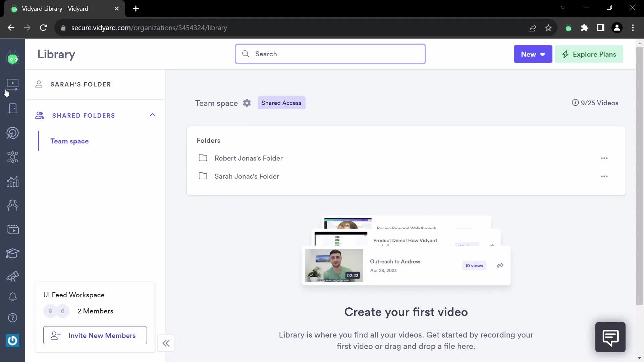This screenshot has height=362, width=644.
Task: Open more options for Sarah Jonas's Folder
Action: 604,176
